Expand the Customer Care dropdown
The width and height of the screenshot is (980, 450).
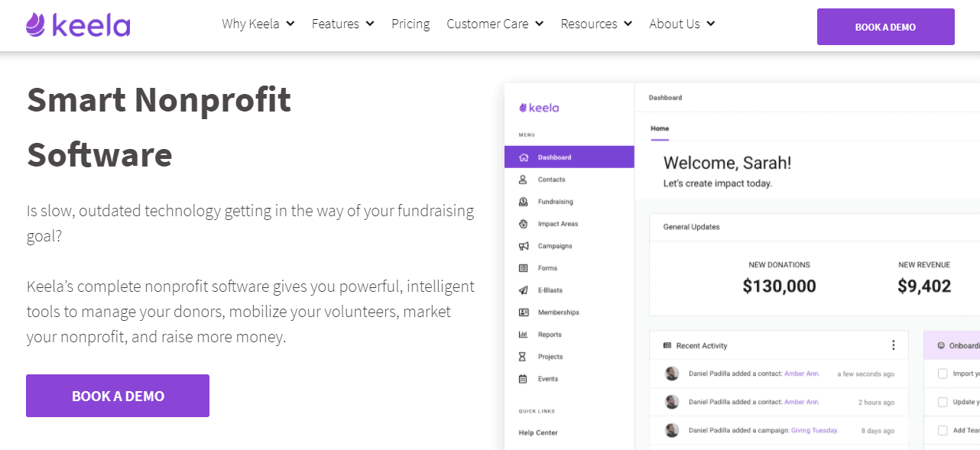495,24
